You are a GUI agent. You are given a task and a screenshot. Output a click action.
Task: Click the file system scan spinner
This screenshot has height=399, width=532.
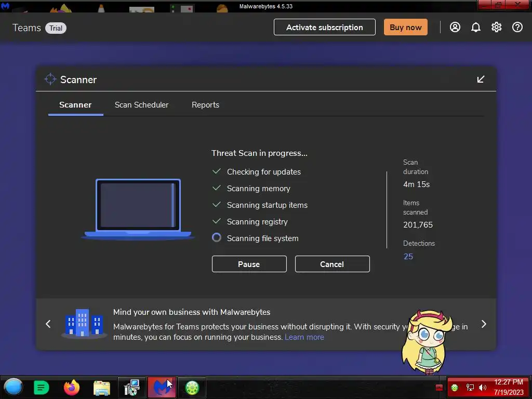(x=217, y=237)
